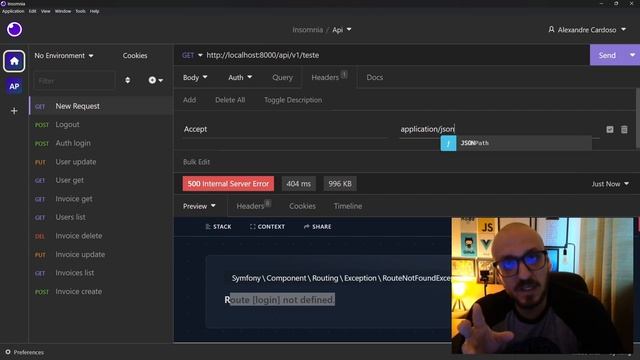Image resolution: width=640 pixels, height=360 pixels.
Task: Open the GET method dropdown
Action: coord(192,55)
